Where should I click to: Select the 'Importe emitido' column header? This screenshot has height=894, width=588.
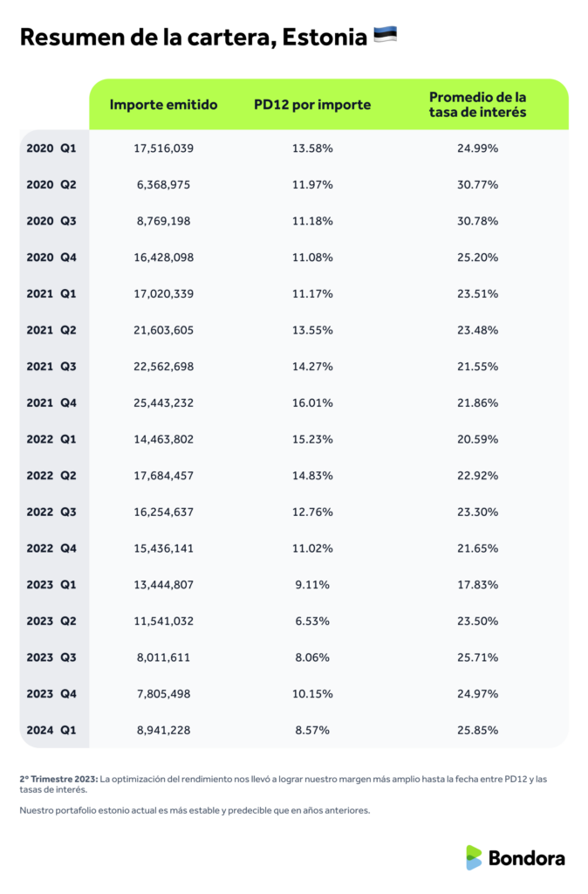pyautogui.click(x=163, y=105)
